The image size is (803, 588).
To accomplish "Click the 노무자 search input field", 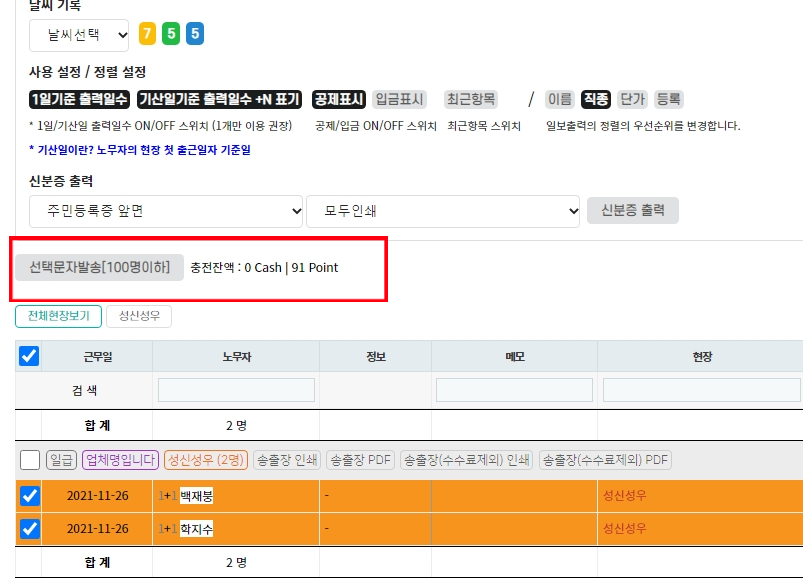I will pyautogui.click(x=236, y=390).
